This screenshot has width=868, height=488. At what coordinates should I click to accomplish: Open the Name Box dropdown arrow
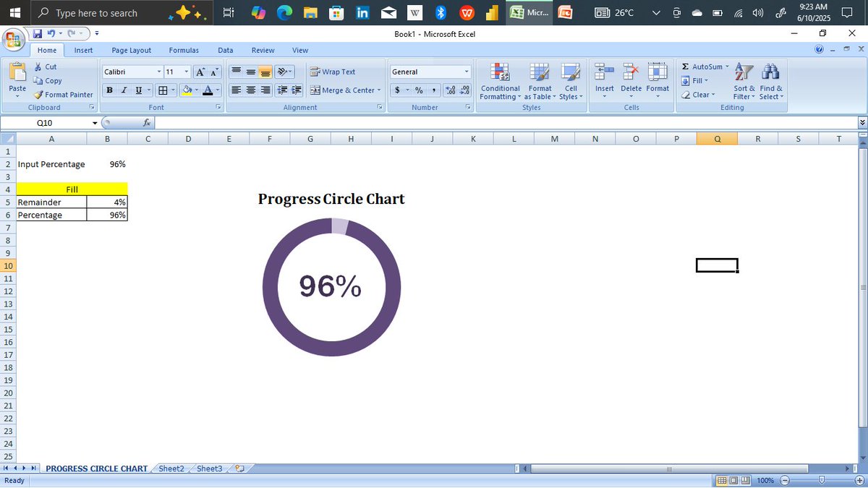pos(94,123)
